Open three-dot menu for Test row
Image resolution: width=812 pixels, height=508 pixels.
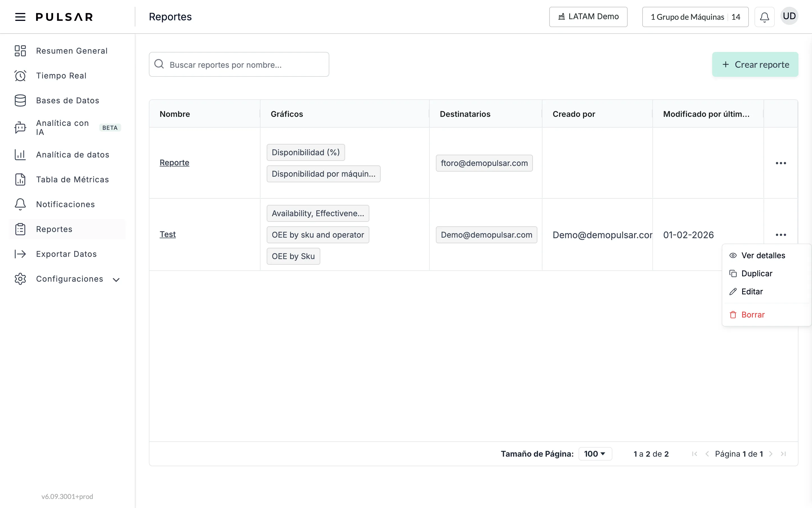[x=781, y=235]
